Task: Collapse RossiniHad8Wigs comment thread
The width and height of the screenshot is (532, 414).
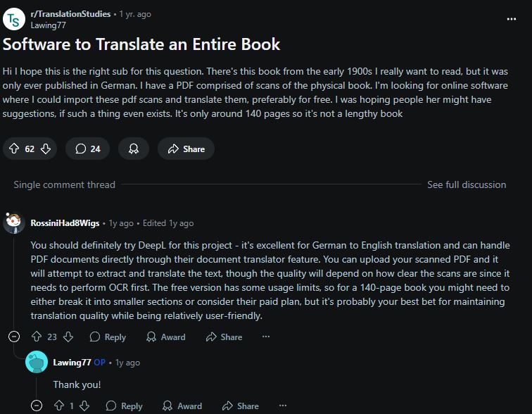Action: point(14,337)
